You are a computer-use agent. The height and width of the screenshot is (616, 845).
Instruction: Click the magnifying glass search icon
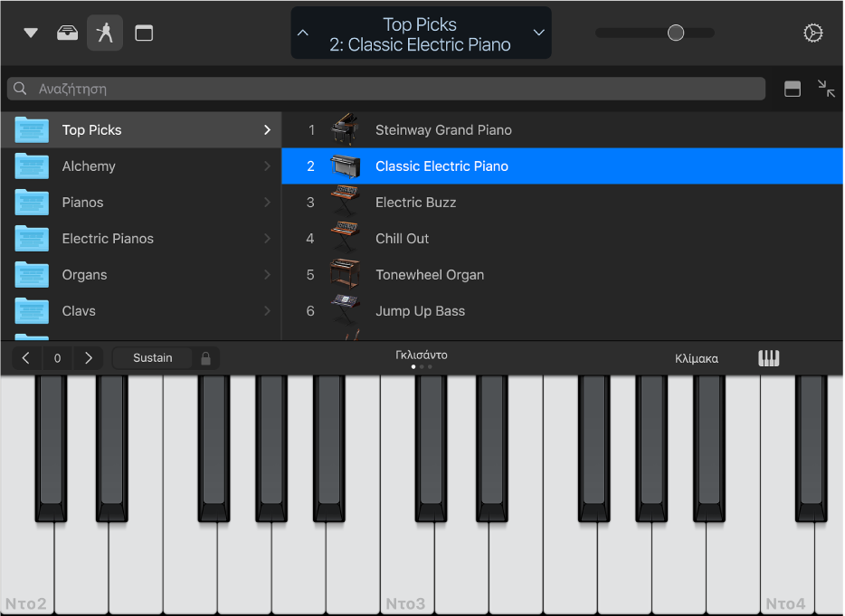pyautogui.click(x=20, y=89)
